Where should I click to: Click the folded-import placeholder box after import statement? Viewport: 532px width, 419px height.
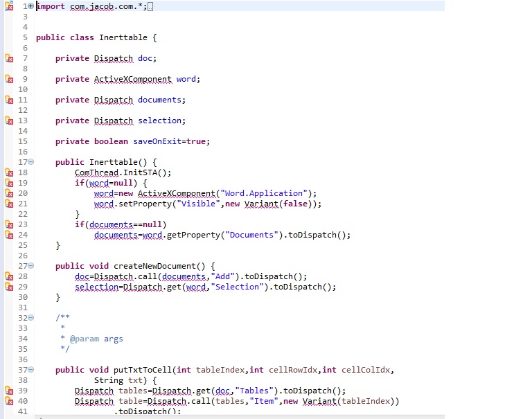click(150, 6)
